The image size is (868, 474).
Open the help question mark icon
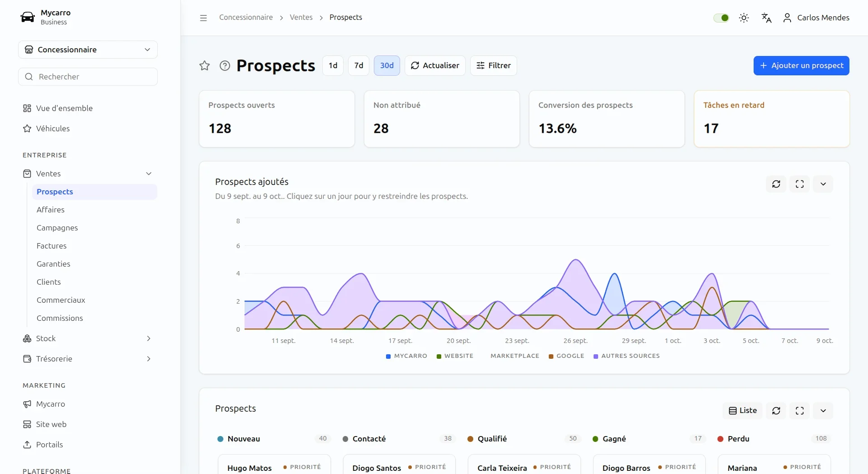pyautogui.click(x=224, y=66)
